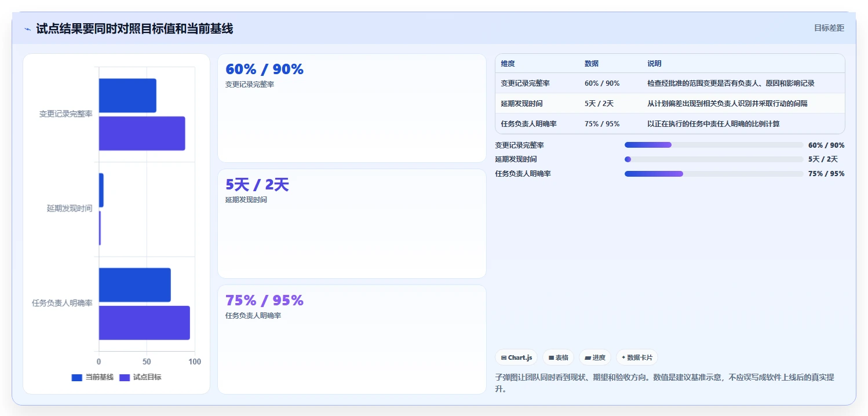Click the big 5天 / 2天 card value
Viewport: 868px width, 416px height.
(257, 185)
